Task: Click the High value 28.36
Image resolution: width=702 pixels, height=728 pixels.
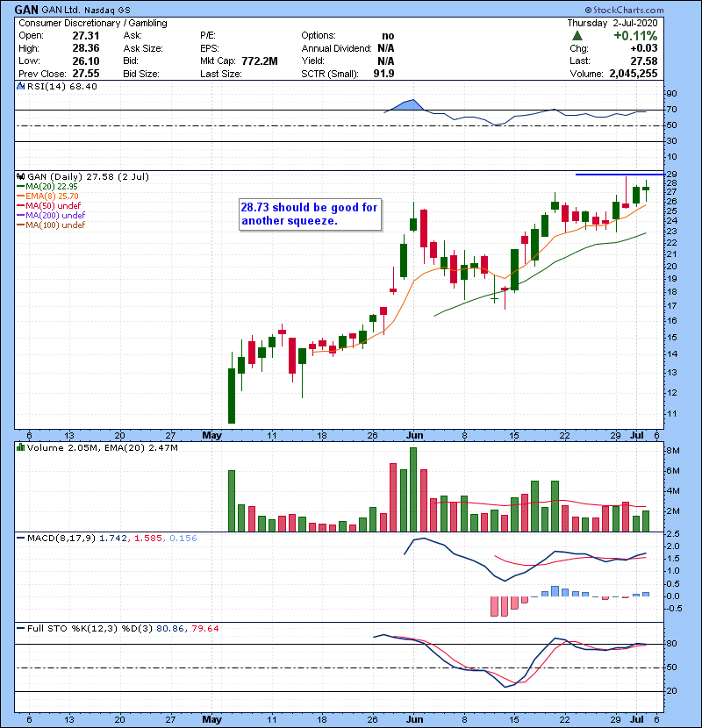Action: (86, 48)
